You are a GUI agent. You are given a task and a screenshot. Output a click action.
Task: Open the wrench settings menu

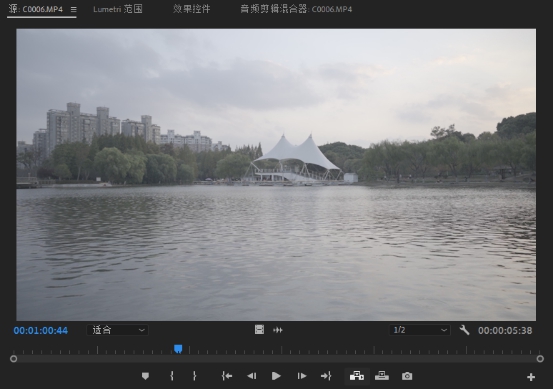[464, 330]
